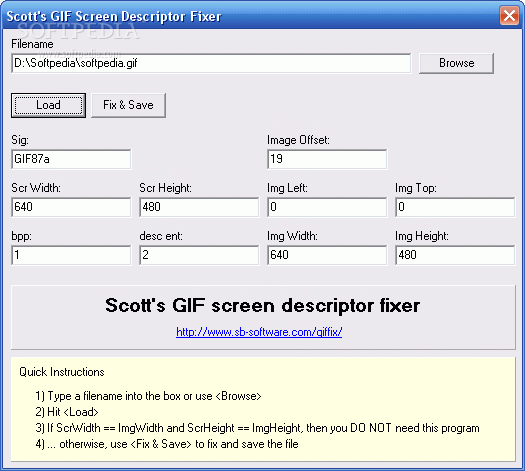Click the 'Sig:' label
The width and height of the screenshot is (525, 471).
(20, 140)
